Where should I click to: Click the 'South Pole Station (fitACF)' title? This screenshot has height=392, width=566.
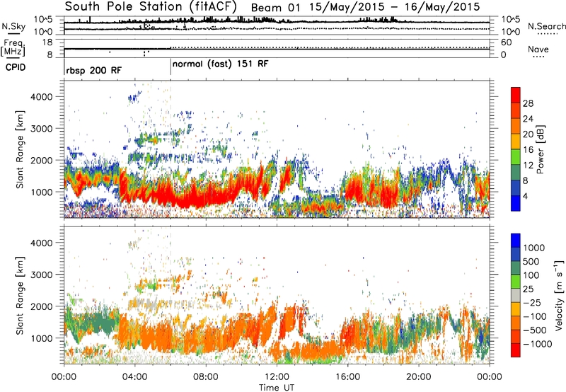click(151, 6)
